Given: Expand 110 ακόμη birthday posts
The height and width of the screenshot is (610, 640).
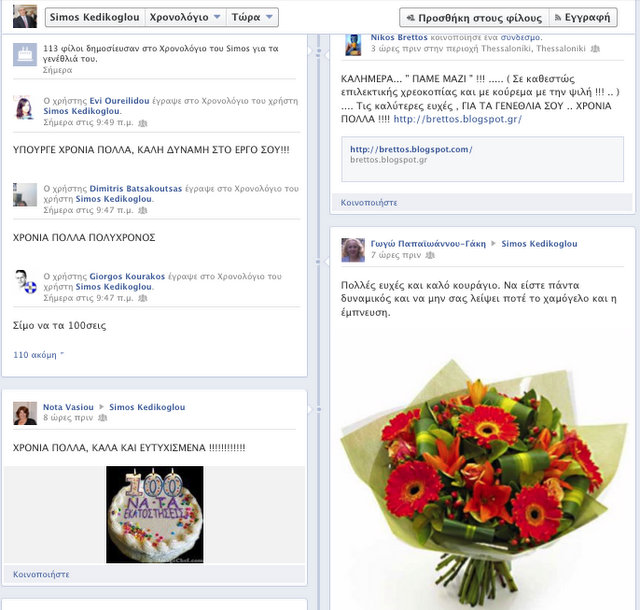Looking at the screenshot, I should pos(38,355).
